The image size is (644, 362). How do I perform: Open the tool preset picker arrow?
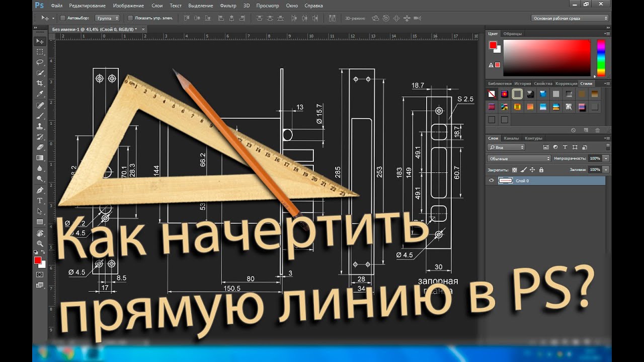pyautogui.click(x=53, y=18)
